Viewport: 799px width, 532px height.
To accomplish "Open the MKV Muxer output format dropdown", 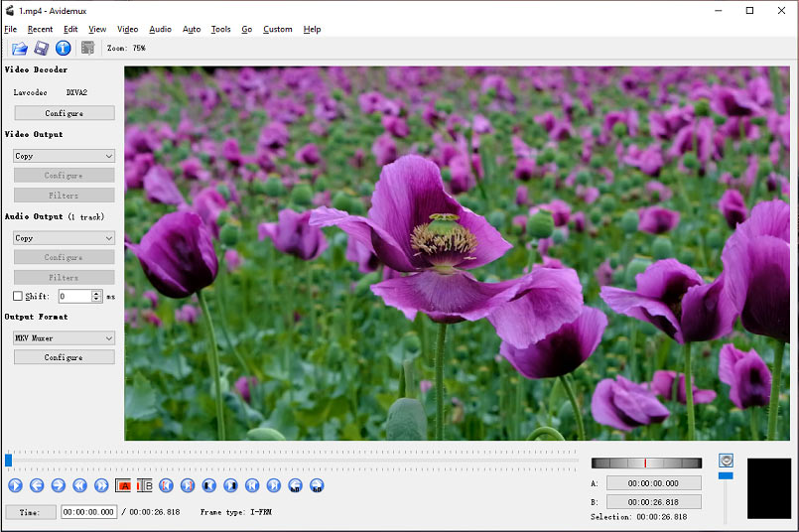I will pyautogui.click(x=65, y=337).
